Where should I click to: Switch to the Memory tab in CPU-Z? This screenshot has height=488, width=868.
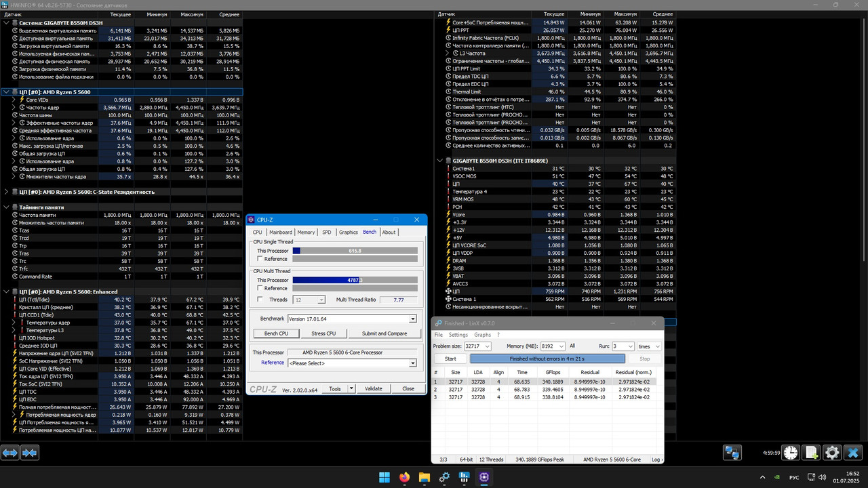click(x=306, y=232)
